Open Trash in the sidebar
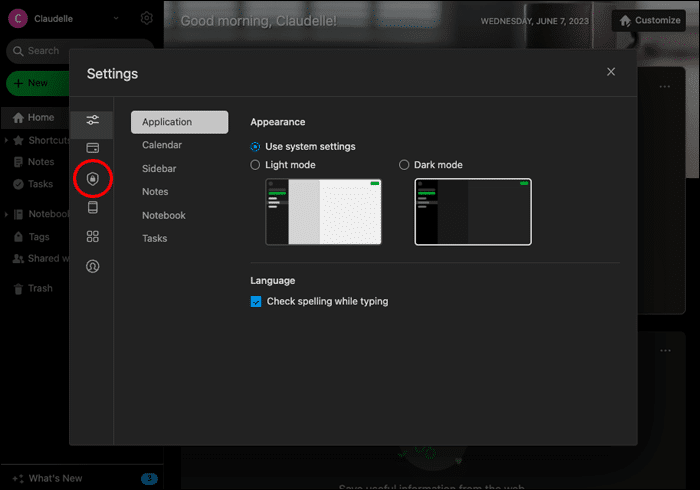Viewport: 700px width, 490px height. (40, 288)
